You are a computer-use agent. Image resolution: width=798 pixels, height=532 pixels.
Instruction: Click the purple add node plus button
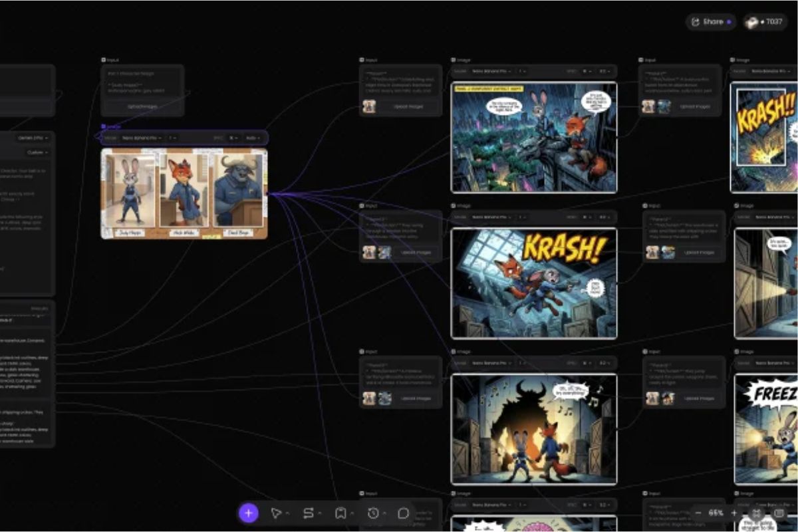249,513
